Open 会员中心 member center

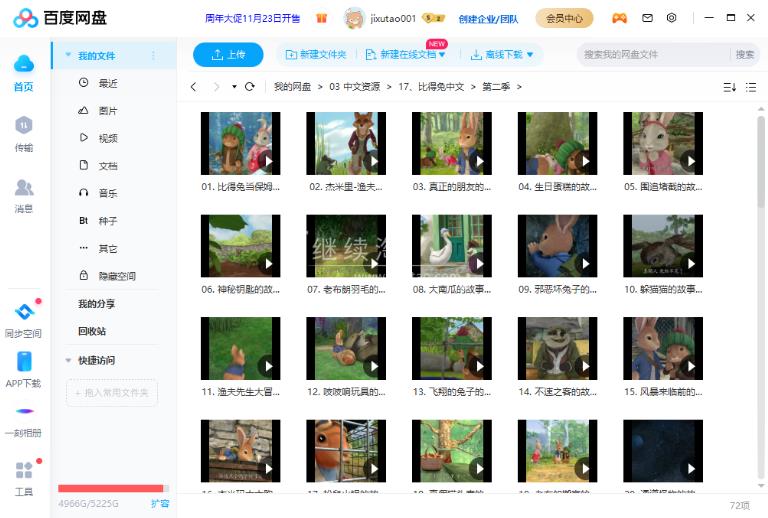point(564,19)
